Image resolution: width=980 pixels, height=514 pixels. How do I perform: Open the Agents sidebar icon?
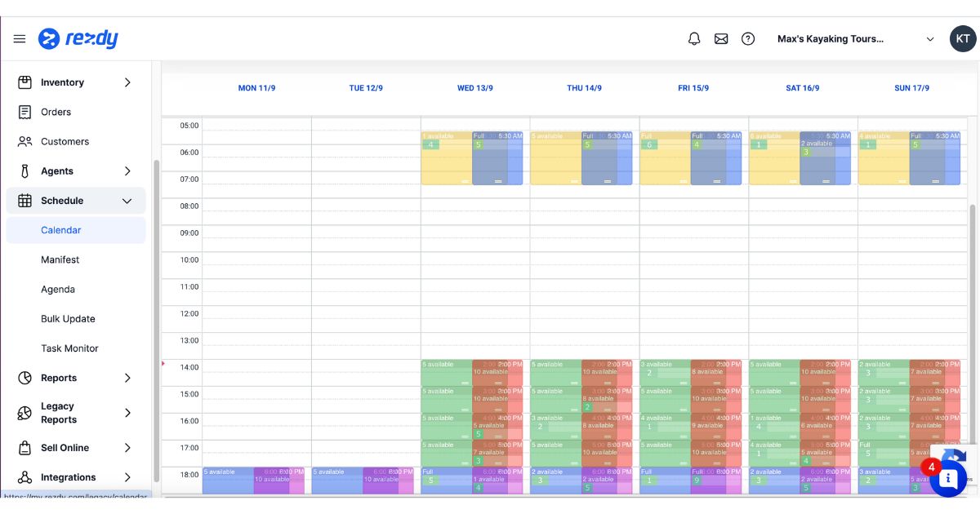(x=25, y=171)
